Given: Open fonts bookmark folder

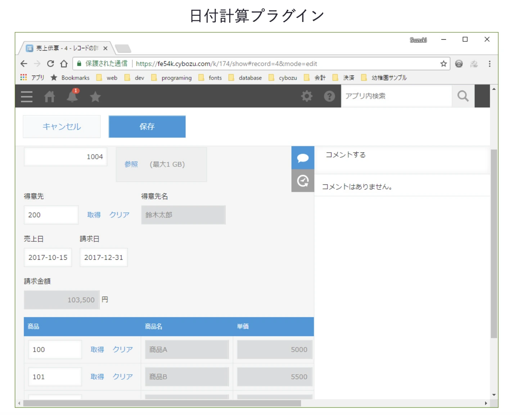Looking at the screenshot, I should (210, 77).
